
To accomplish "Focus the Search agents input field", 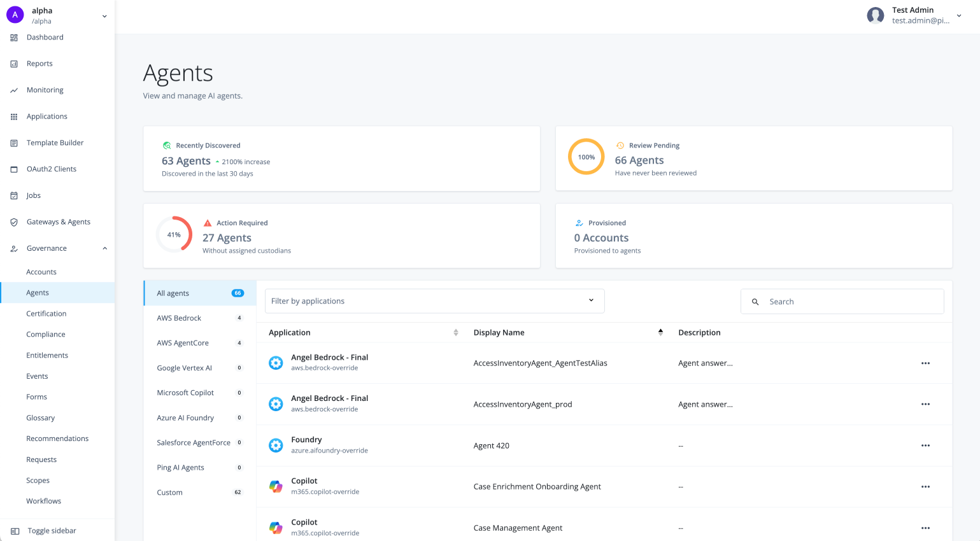I will (842, 302).
